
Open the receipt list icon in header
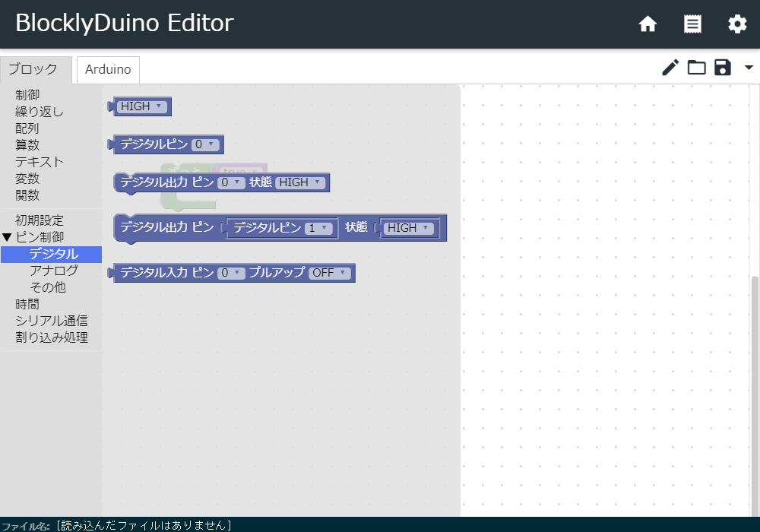click(692, 24)
